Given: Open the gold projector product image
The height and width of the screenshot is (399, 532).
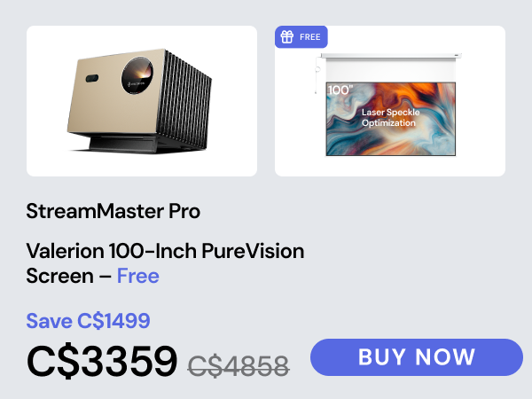Looking at the screenshot, I should coord(142,101).
